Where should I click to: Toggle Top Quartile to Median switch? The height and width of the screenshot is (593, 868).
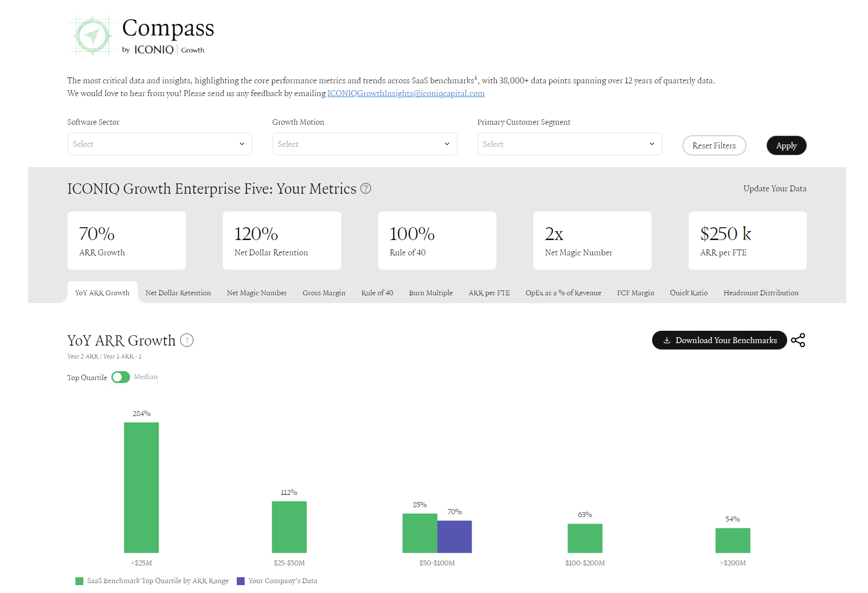tap(121, 377)
